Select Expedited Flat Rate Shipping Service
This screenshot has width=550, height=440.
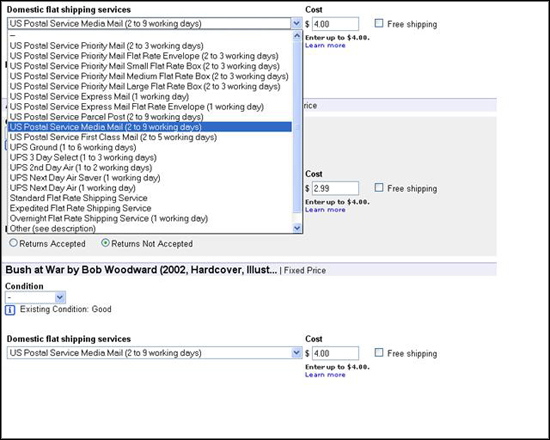click(x=150, y=208)
